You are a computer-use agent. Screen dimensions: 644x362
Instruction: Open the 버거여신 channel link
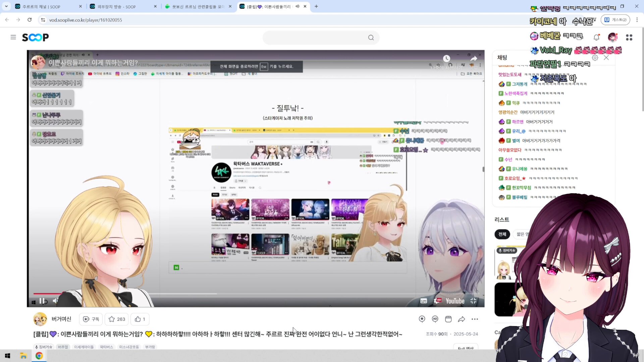click(x=61, y=319)
